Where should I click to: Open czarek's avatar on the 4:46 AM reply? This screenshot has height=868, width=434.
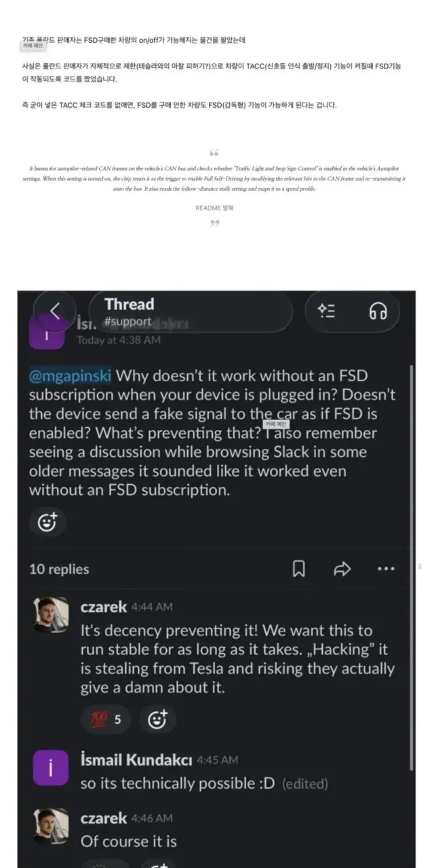51,825
